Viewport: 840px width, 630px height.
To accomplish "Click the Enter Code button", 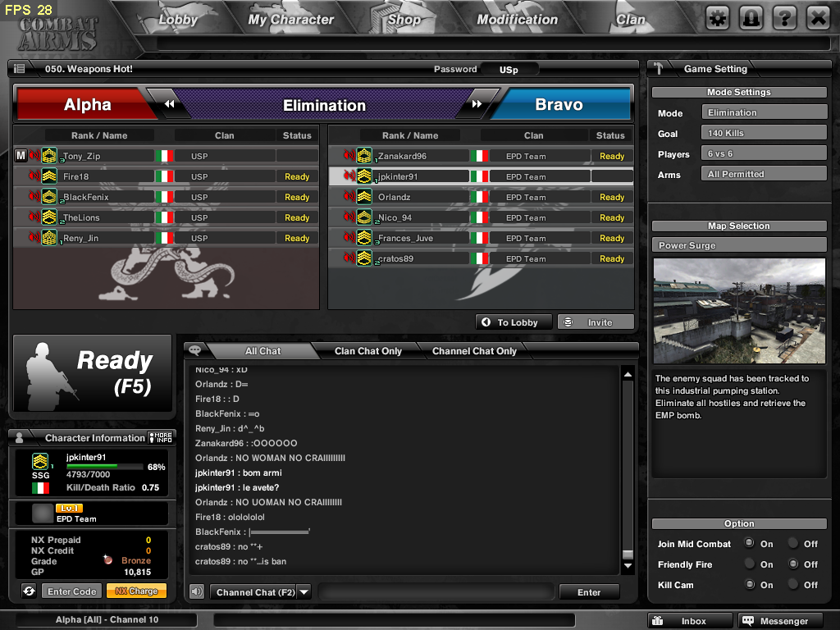I will point(72,591).
